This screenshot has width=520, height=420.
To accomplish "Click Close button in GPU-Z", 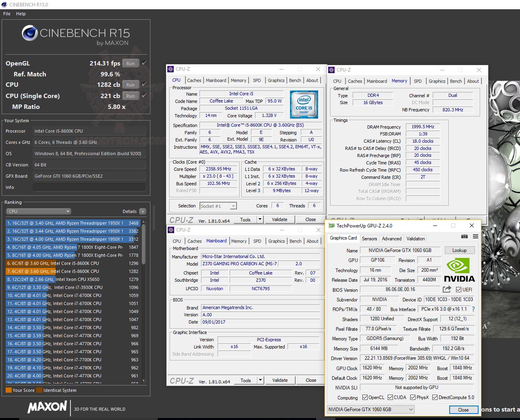I will pos(463,410).
